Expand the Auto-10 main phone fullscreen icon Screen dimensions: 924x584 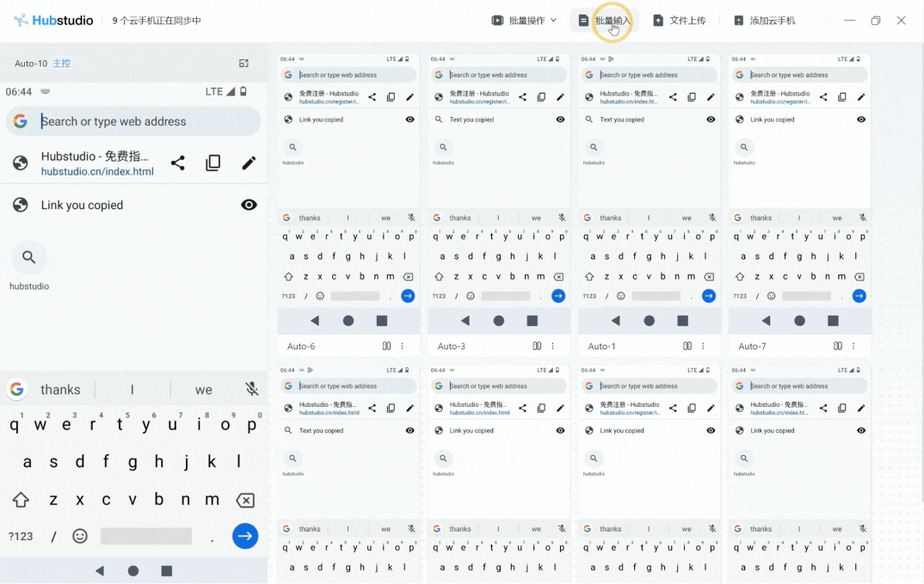tap(243, 63)
